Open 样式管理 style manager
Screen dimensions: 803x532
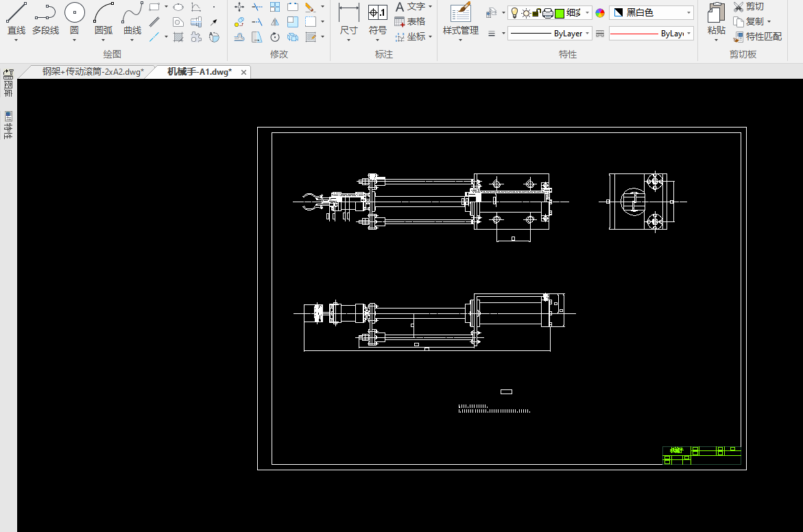[x=460, y=19]
